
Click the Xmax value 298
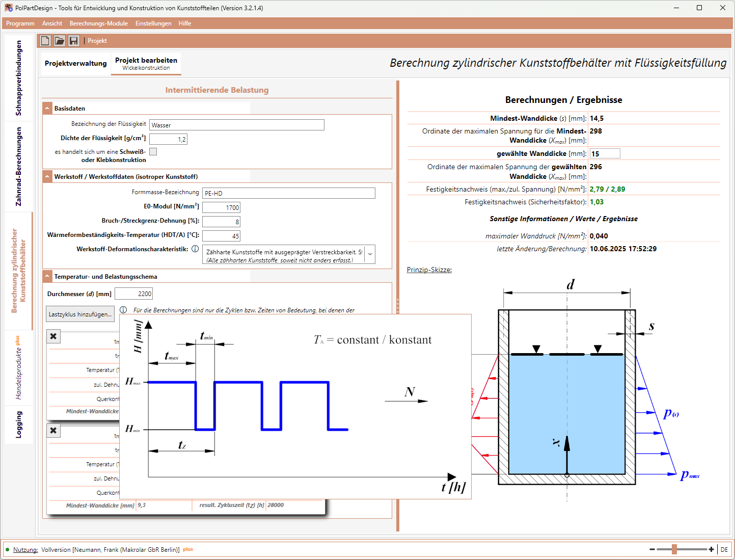point(596,131)
